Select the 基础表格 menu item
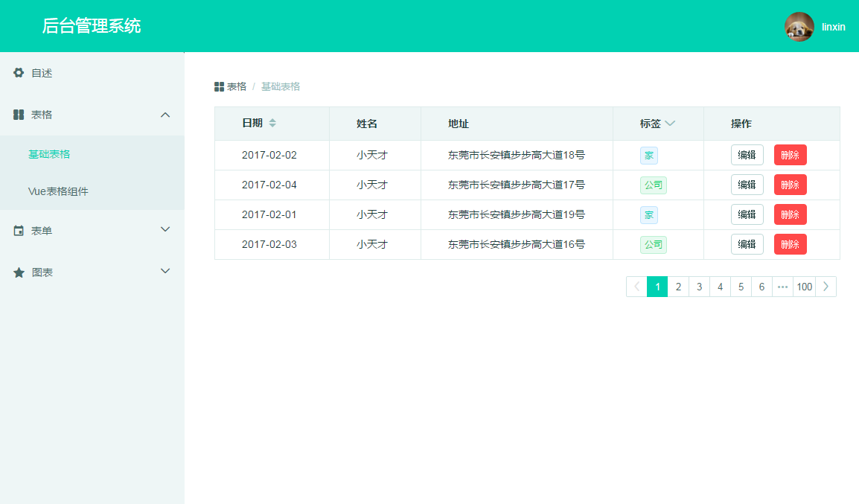This screenshot has width=859, height=504. (49, 154)
